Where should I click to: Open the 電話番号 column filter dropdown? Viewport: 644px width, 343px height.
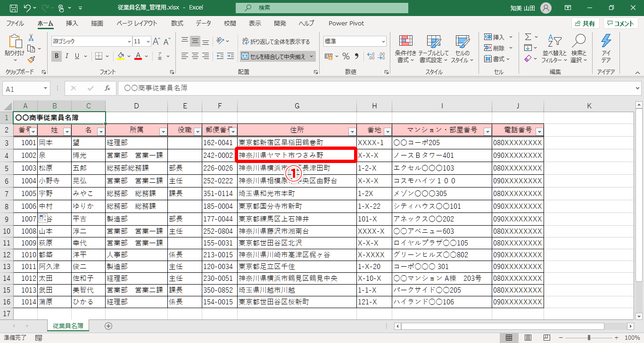click(539, 131)
